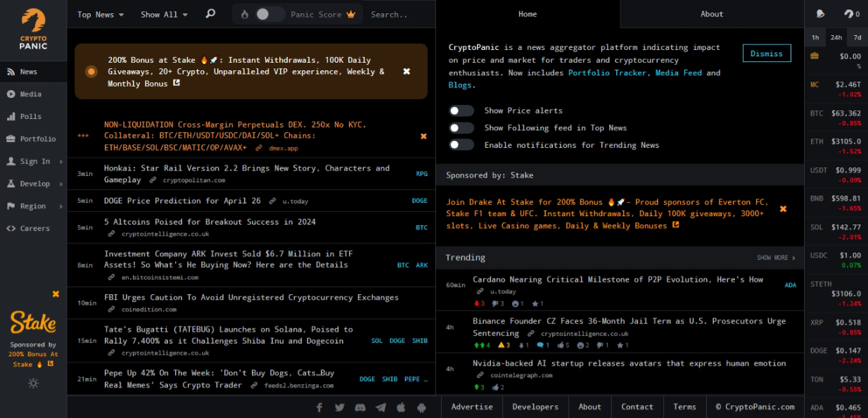
Task: Enable Show Price alerts toggle
Action: point(461,110)
